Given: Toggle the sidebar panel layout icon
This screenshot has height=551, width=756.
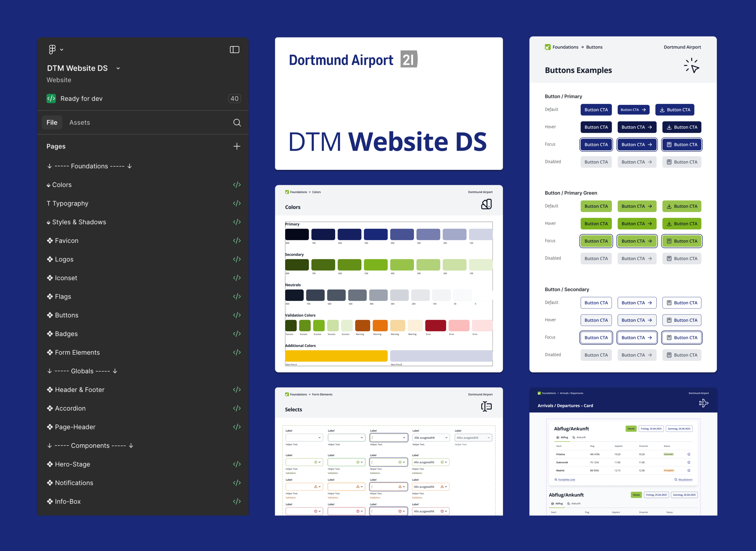Looking at the screenshot, I should (235, 50).
